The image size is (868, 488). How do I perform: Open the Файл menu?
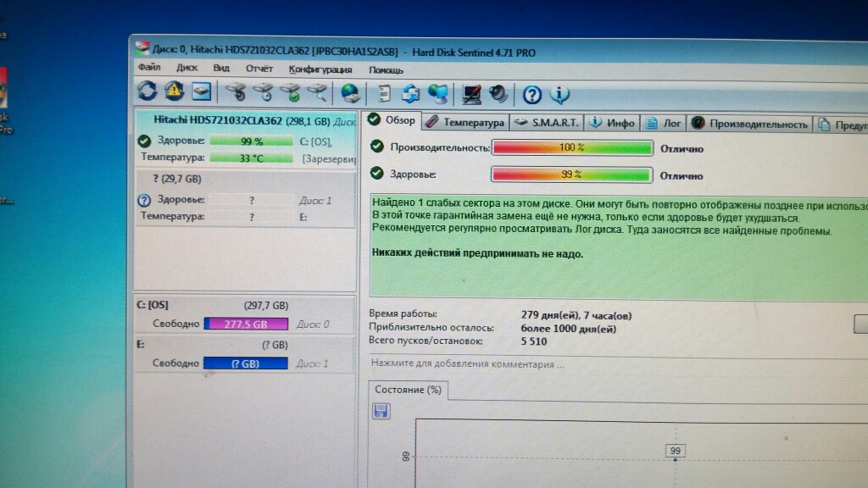(149, 68)
